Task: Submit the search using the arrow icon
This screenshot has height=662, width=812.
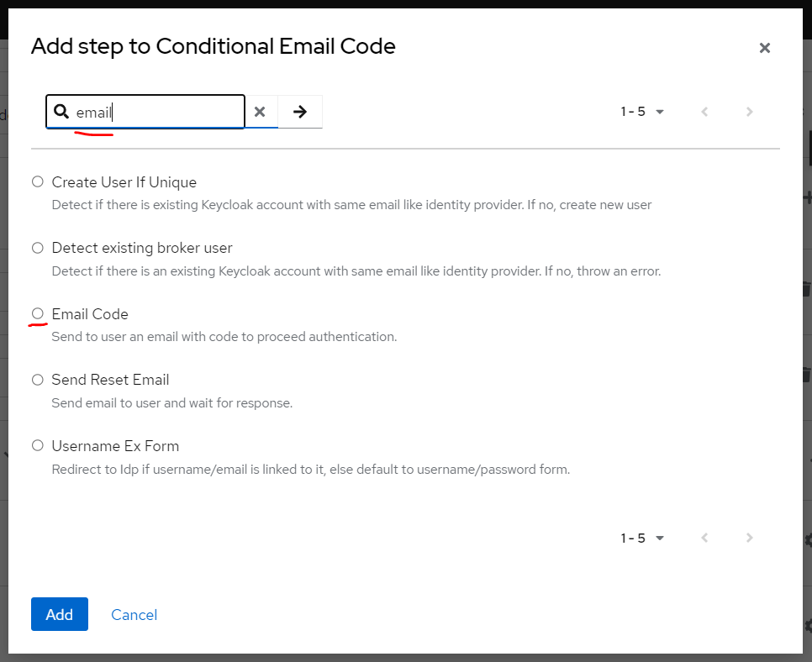Action: click(299, 111)
